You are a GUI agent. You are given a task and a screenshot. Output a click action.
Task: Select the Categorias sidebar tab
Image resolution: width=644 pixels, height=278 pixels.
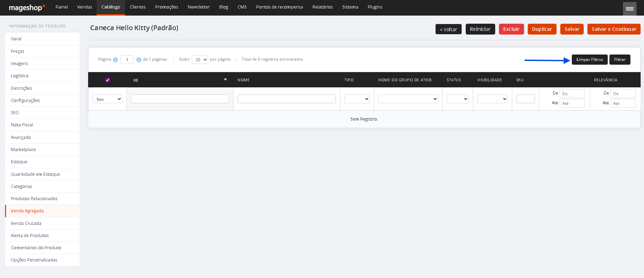42,187
